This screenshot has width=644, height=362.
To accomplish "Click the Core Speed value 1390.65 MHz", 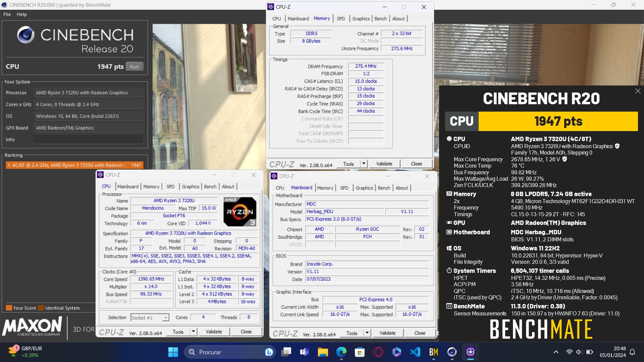I will (151, 279).
